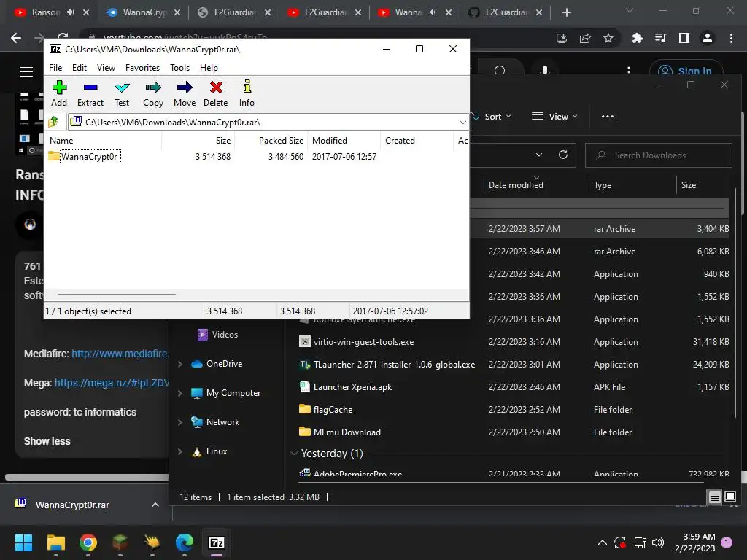Open the Info tool in 7-Zip
This screenshot has height=560, width=747.
247,93
